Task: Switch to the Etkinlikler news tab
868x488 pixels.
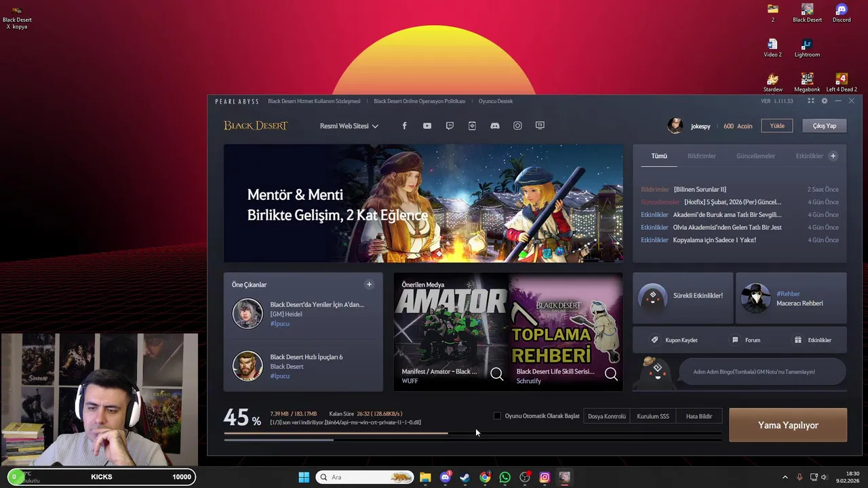Action: tap(809, 156)
